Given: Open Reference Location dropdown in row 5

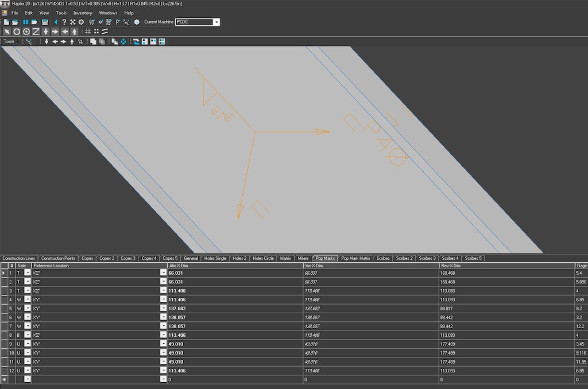Looking at the screenshot, I should click(163, 308).
